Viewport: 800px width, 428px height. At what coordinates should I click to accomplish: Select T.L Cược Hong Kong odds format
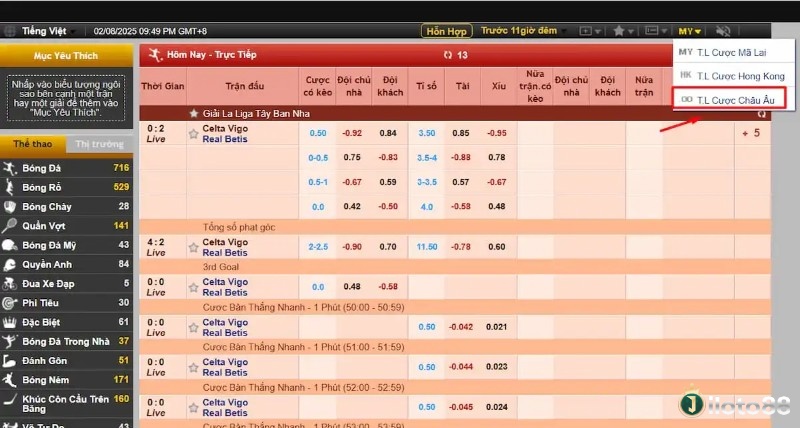tap(734, 76)
